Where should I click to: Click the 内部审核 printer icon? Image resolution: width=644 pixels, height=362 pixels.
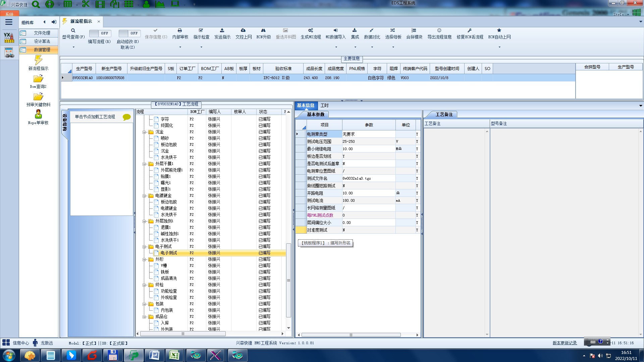click(180, 31)
